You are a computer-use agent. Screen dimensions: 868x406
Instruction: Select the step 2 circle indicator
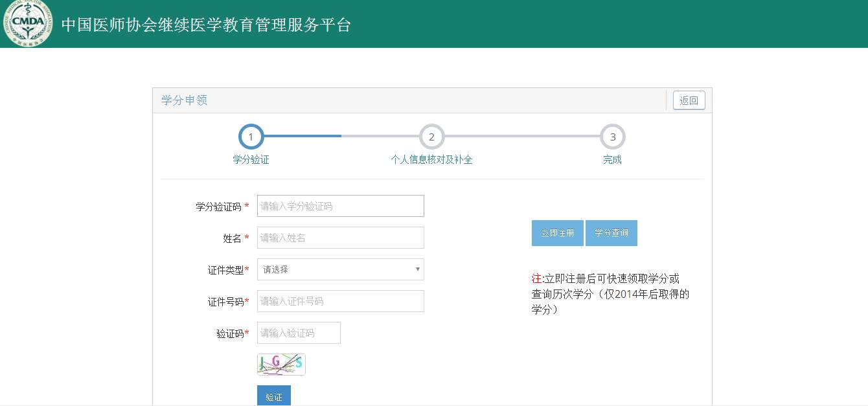pos(431,137)
